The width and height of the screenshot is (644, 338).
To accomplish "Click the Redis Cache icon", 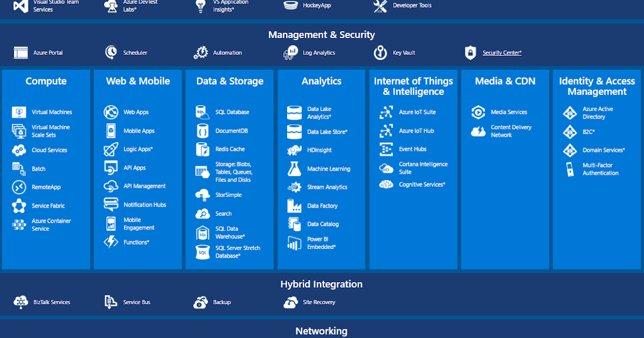I will (202, 149).
